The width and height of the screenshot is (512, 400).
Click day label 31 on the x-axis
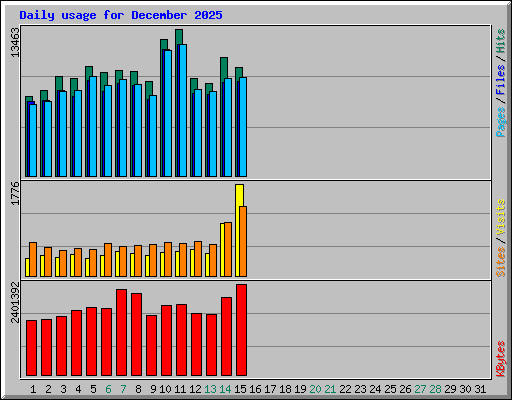[x=480, y=389]
